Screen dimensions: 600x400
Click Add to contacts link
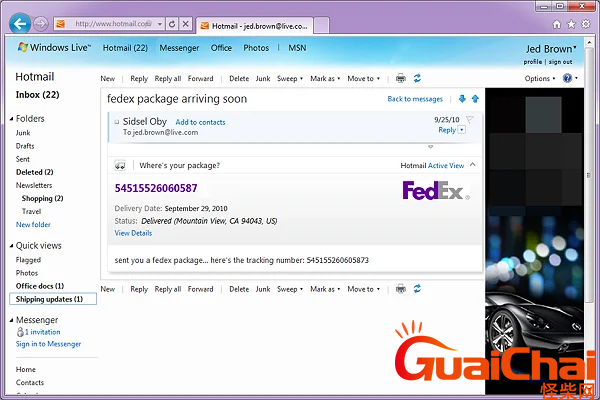[200, 122]
